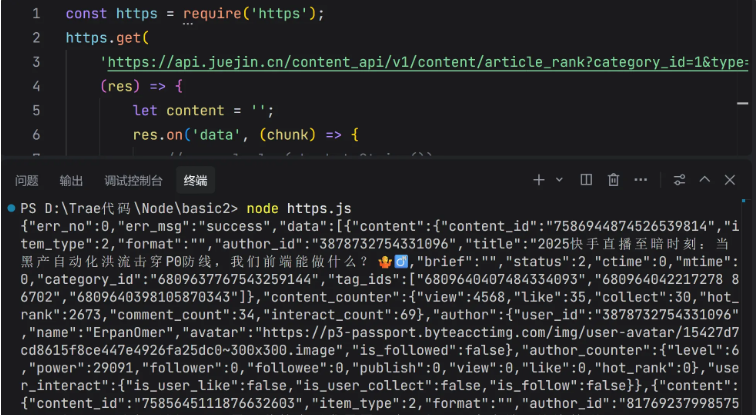
Task: Click the content variable on line 5
Action: point(195,110)
